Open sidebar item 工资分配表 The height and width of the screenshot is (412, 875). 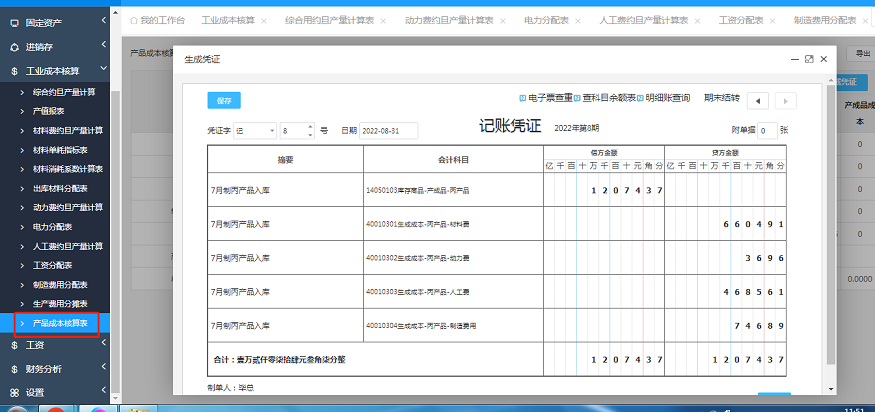coord(52,265)
